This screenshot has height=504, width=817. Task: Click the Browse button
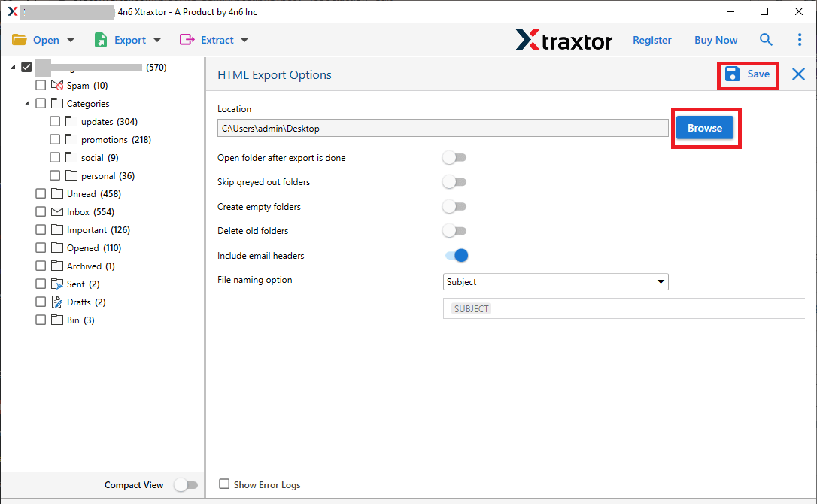(705, 128)
